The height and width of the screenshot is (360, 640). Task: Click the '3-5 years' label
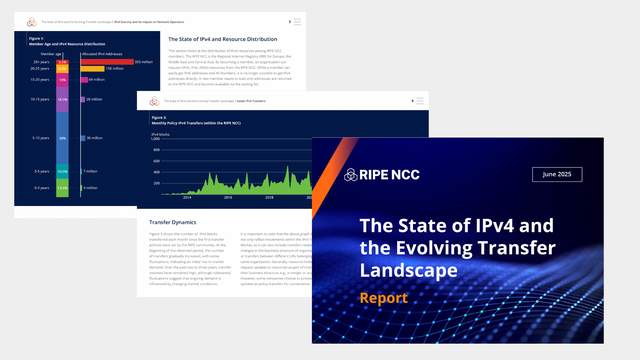(x=42, y=171)
